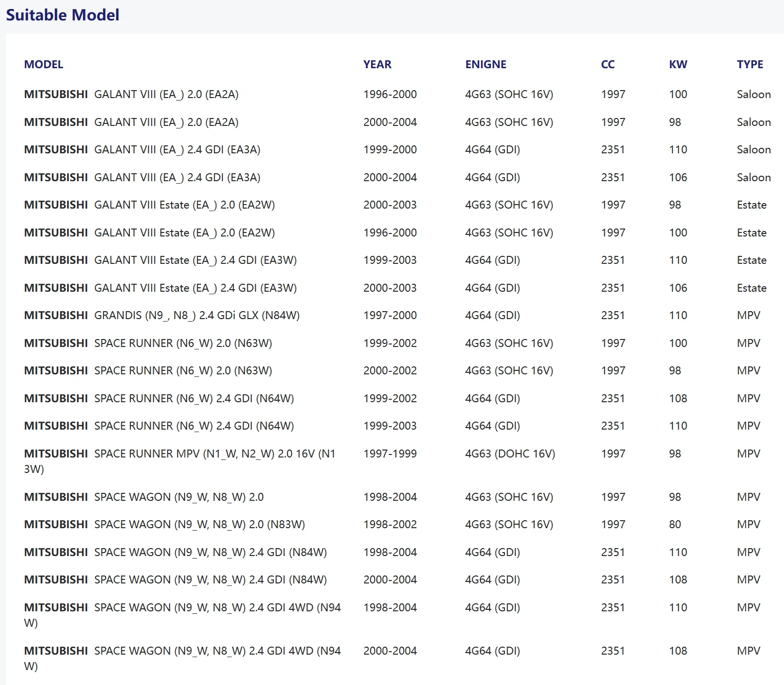Select the Saloon type in the first GALANT row
The width and height of the screenshot is (784, 685).
click(x=754, y=94)
